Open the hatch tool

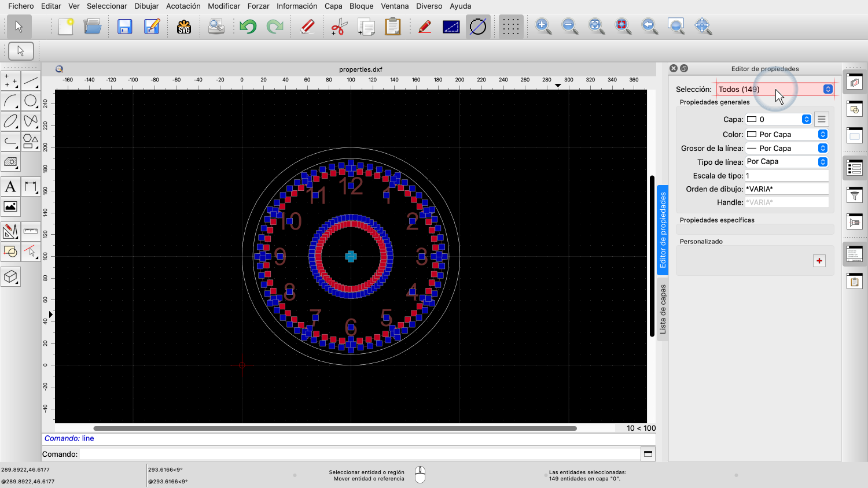10,162
